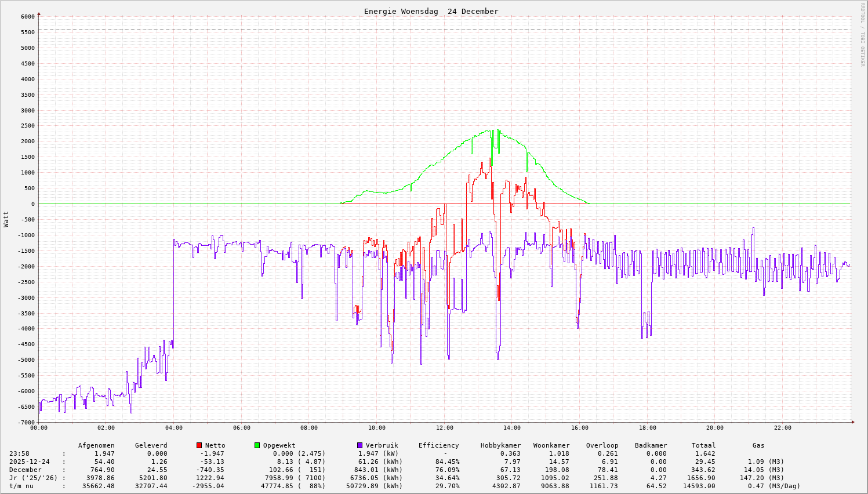The height and width of the screenshot is (494, 868).
Task: Click the arrow tip atop the Watt axis
Action: (x=39, y=13)
